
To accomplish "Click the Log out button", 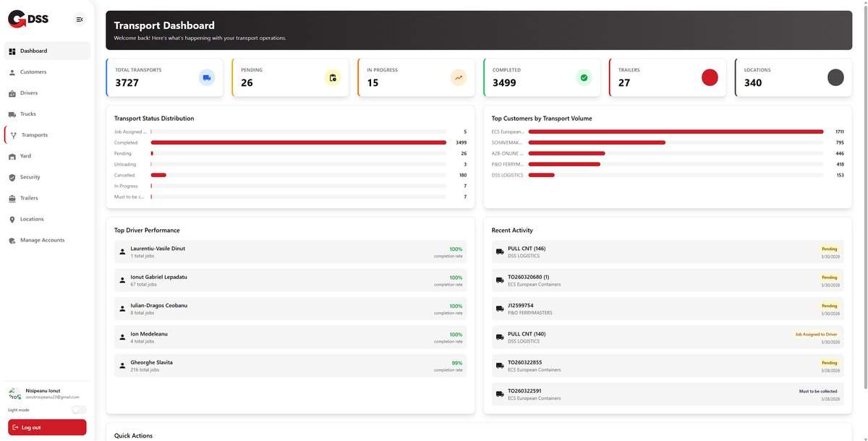I will [x=47, y=427].
